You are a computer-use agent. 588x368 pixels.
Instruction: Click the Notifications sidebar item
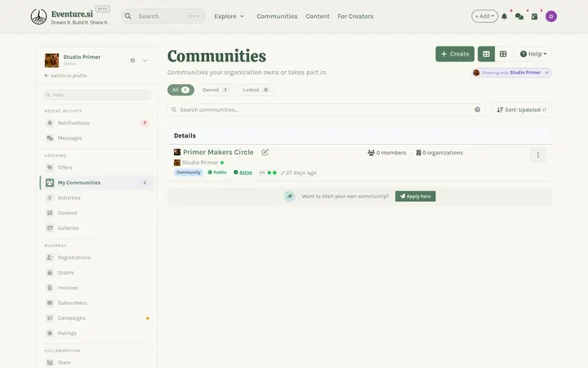point(96,123)
